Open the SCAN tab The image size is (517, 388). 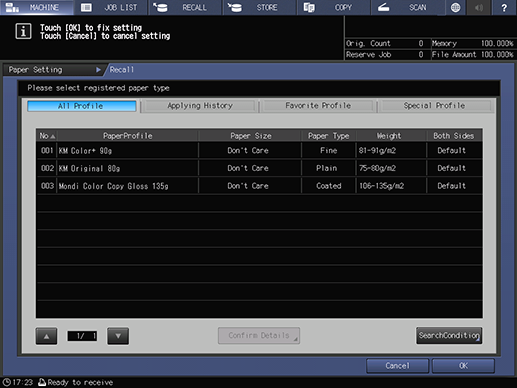click(x=408, y=7)
